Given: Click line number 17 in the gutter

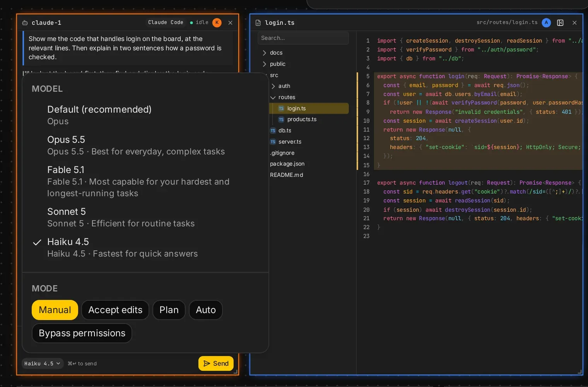Looking at the screenshot, I should (366, 183).
